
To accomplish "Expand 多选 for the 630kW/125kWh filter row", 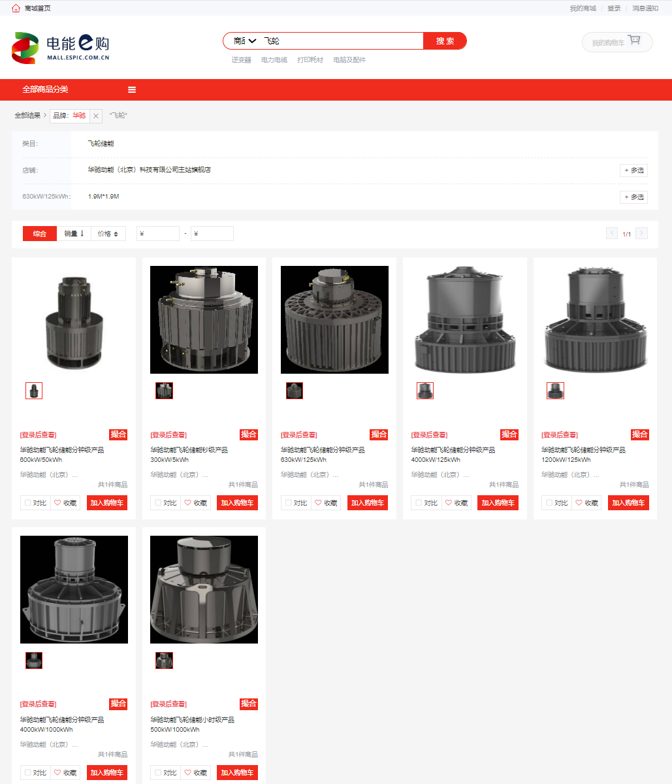I will (x=633, y=197).
